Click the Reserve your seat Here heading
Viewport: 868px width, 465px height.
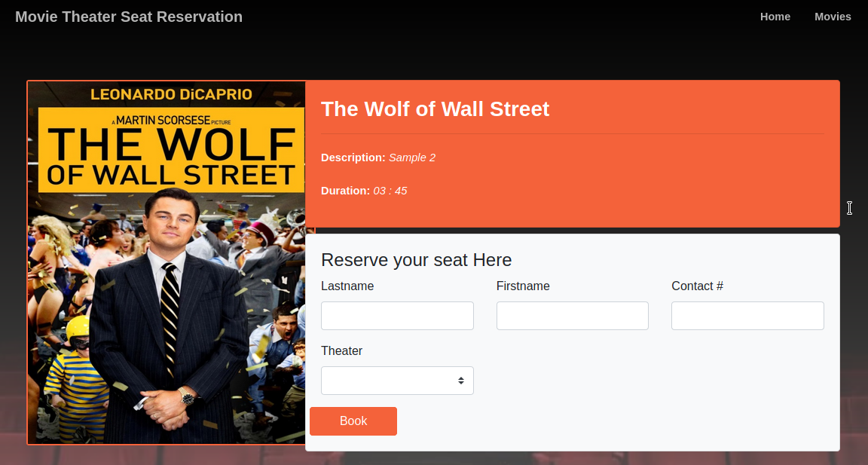click(416, 259)
